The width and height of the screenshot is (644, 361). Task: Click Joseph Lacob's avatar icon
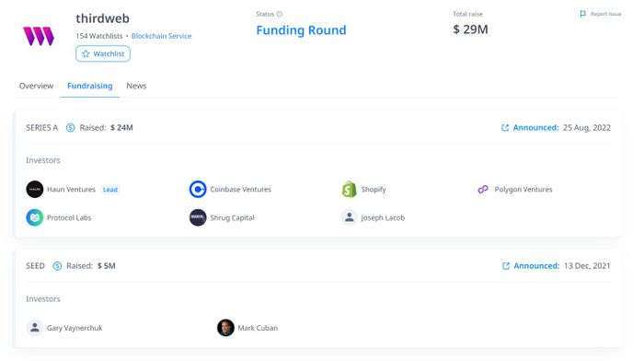(349, 217)
